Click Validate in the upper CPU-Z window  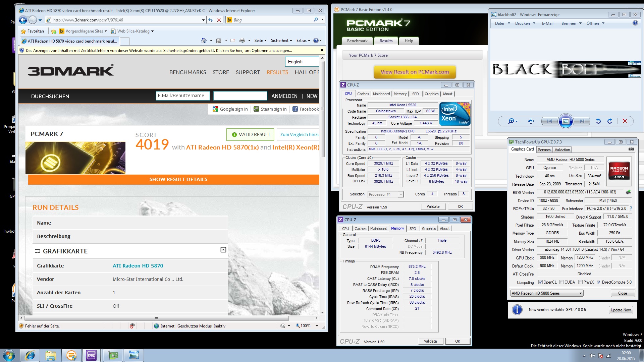433,206
